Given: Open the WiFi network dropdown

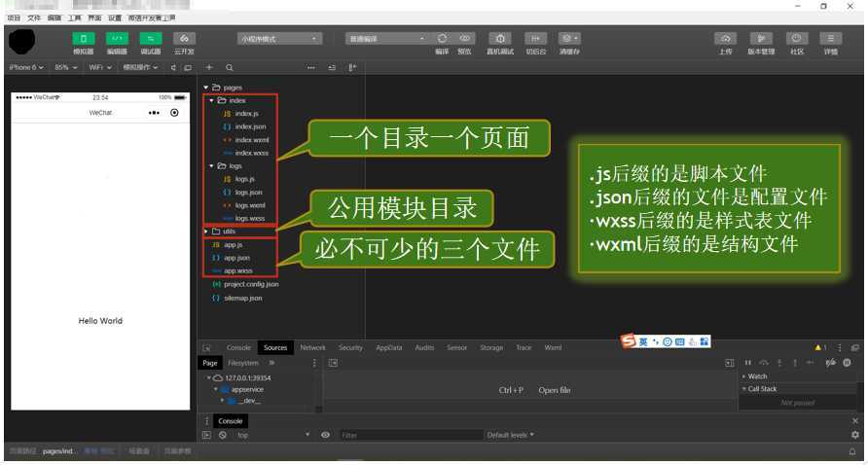Looking at the screenshot, I should point(100,67).
